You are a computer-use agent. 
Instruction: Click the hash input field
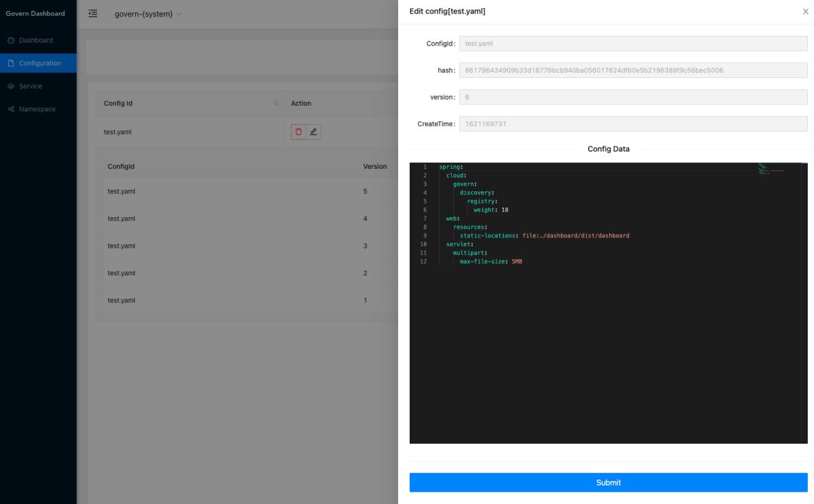633,71
